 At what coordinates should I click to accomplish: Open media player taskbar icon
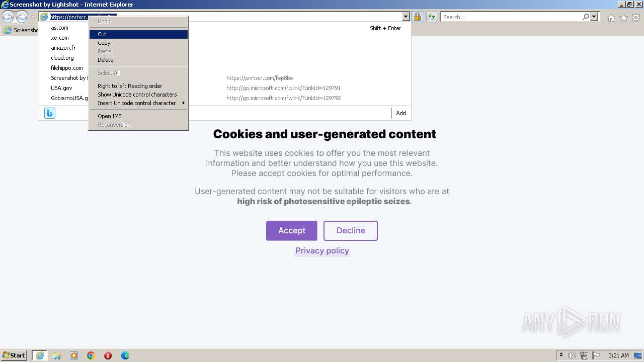click(x=74, y=355)
